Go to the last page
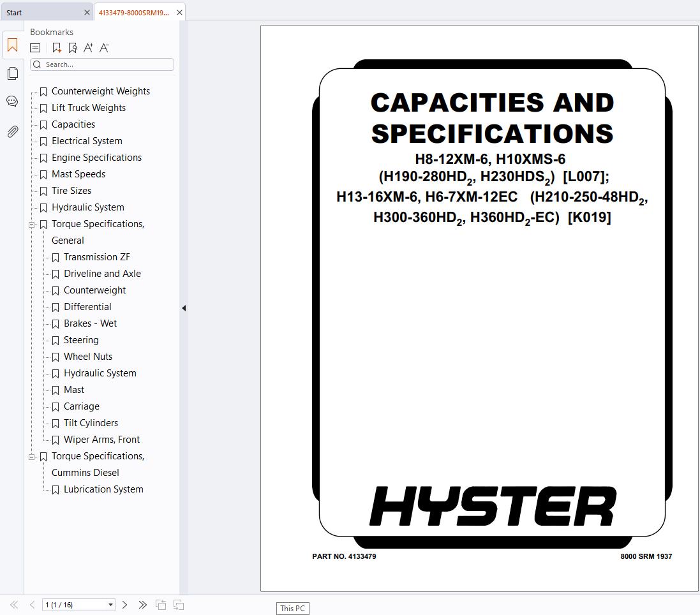This screenshot has width=700, height=615. pos(142,605)
